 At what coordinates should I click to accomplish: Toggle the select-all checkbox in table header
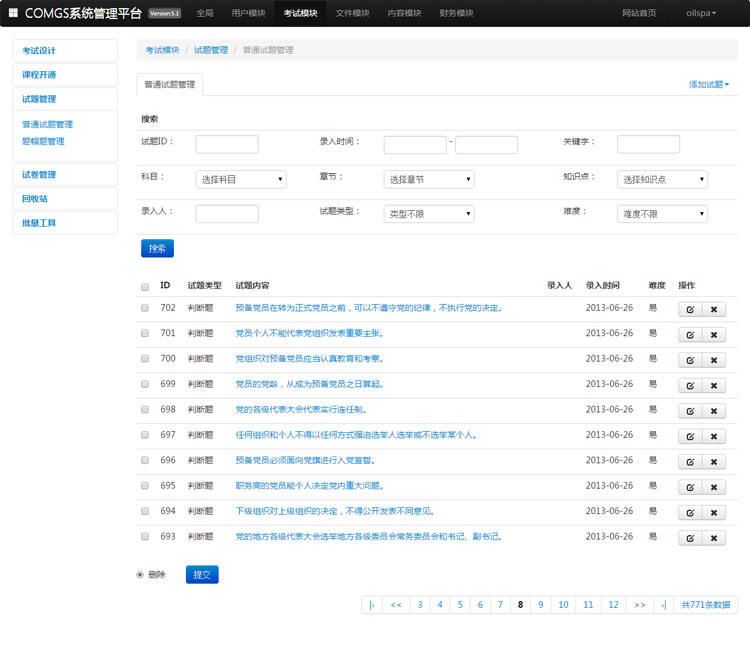coord(145,287)
